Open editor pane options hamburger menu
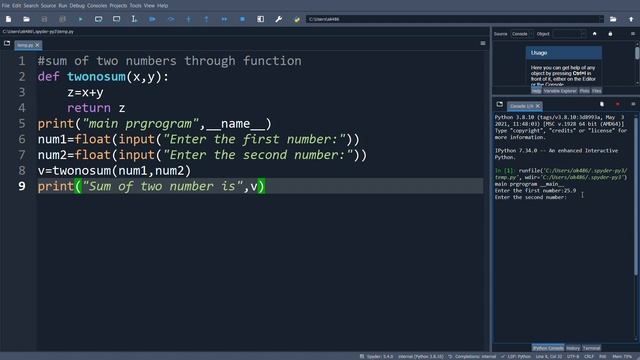Screen dimensions: 640x360 coord(483,43)
